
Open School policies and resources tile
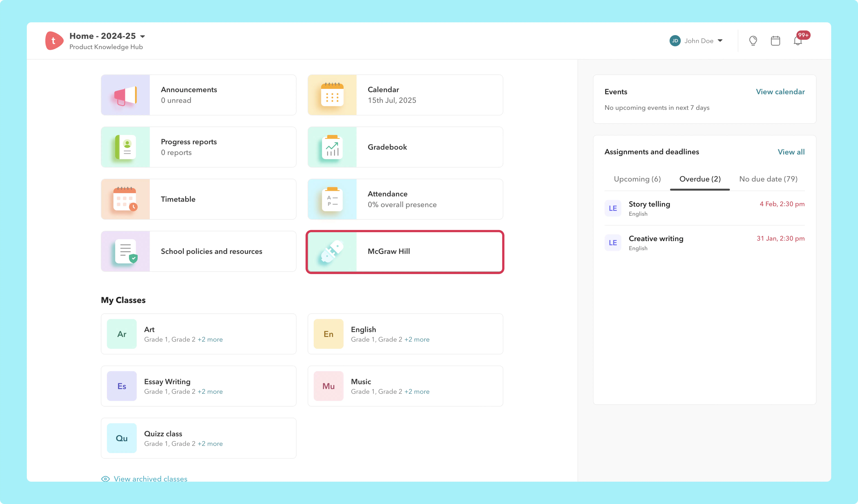click(198, 251)
